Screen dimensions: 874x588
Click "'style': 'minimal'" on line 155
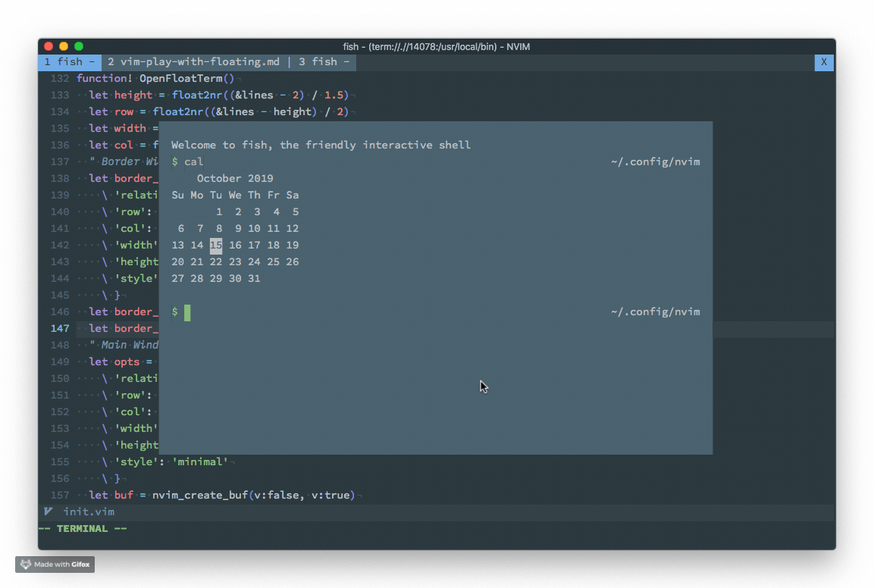coord(171,462)
